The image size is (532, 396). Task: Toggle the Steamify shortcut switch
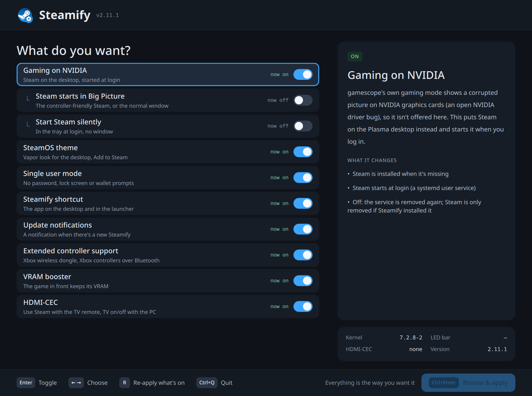303,203
